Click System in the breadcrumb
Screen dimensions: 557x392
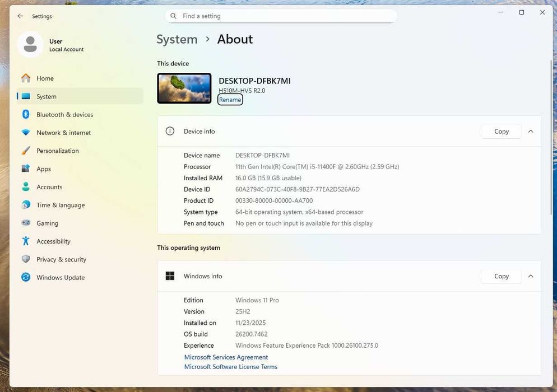tap(177, 39)
